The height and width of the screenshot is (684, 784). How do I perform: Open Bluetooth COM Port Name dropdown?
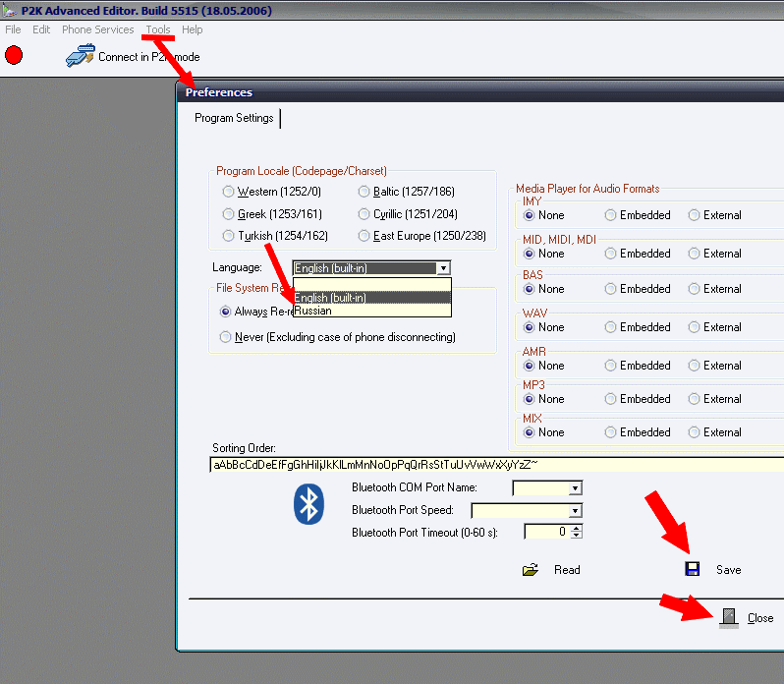coord(576,488)
